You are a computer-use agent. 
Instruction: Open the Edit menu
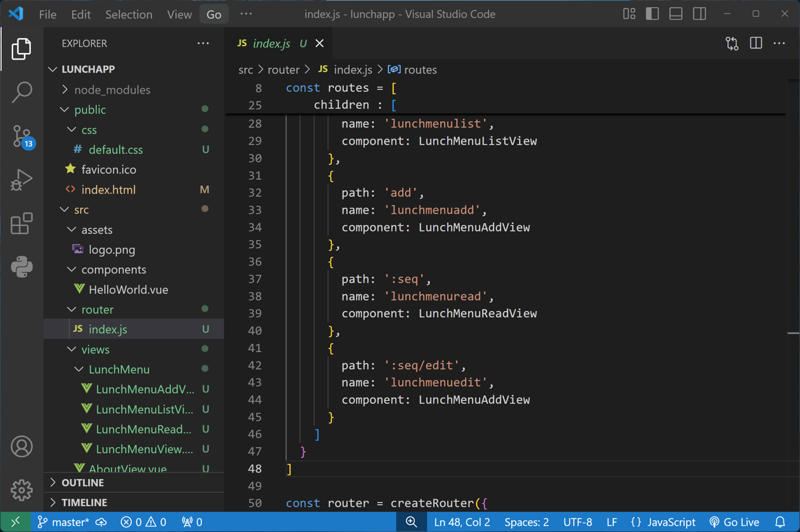(81, 14)
